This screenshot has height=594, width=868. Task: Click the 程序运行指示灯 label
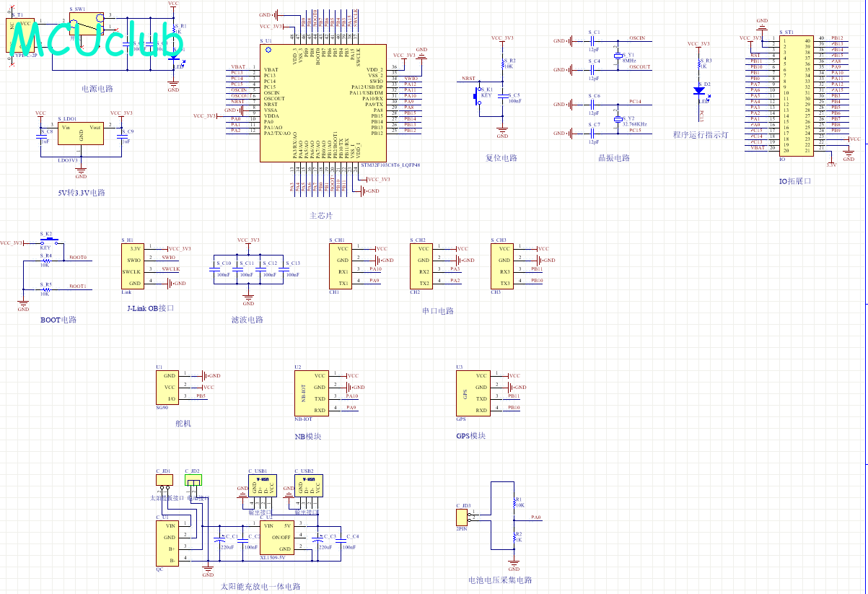pos(701,135)
